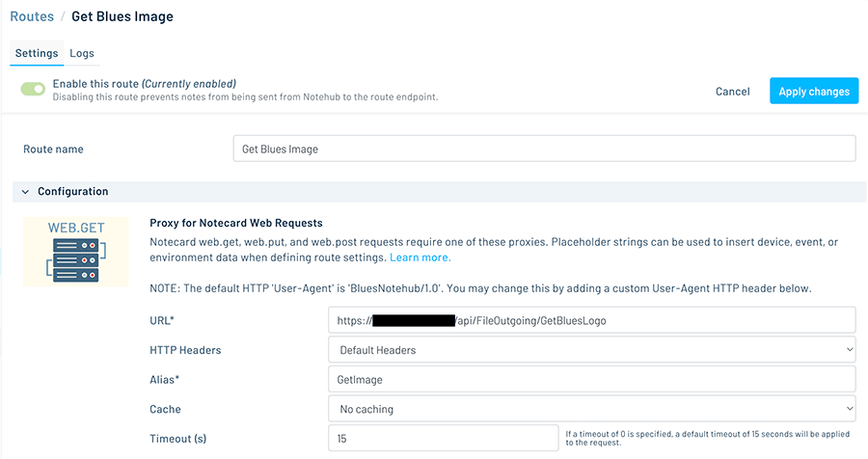Open the Routes breadcrumb link
Screen dimensions: 868x459
coord(32,16)
